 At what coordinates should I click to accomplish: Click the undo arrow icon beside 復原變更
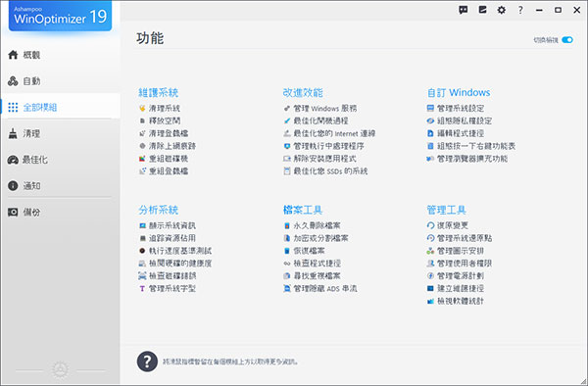pyautogui.click(x=430, y=225)
